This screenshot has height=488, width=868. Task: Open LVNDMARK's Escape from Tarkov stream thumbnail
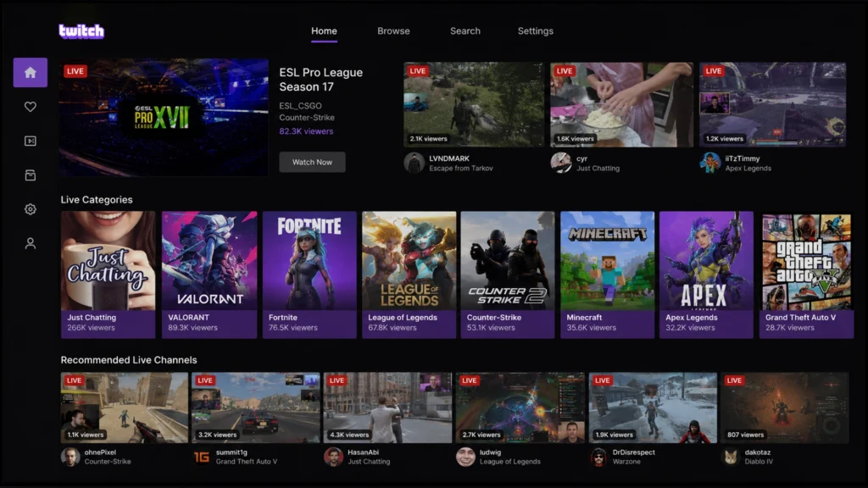pos(474,104)
